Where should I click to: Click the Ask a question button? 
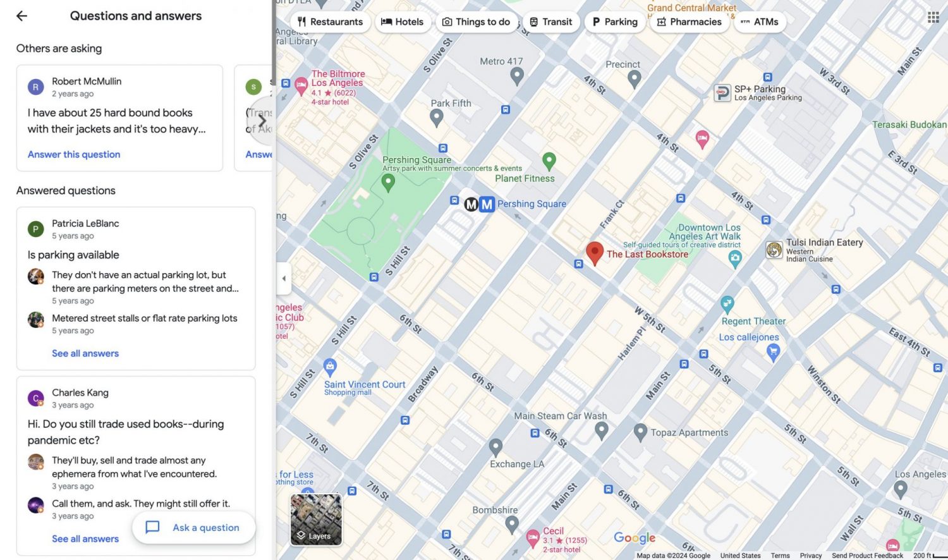tap(194, 527)
